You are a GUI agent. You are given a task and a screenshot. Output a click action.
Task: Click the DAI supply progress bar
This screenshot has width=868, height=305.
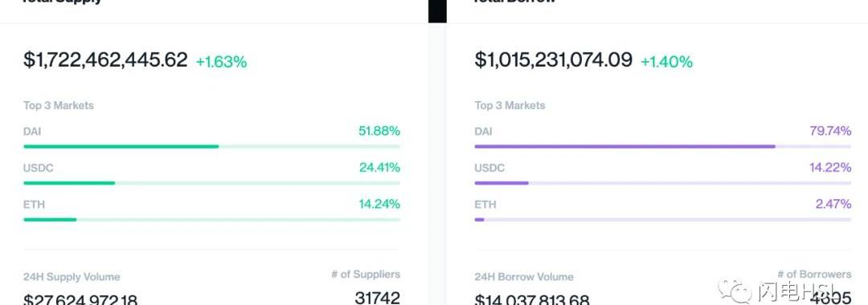coord(211,146)
